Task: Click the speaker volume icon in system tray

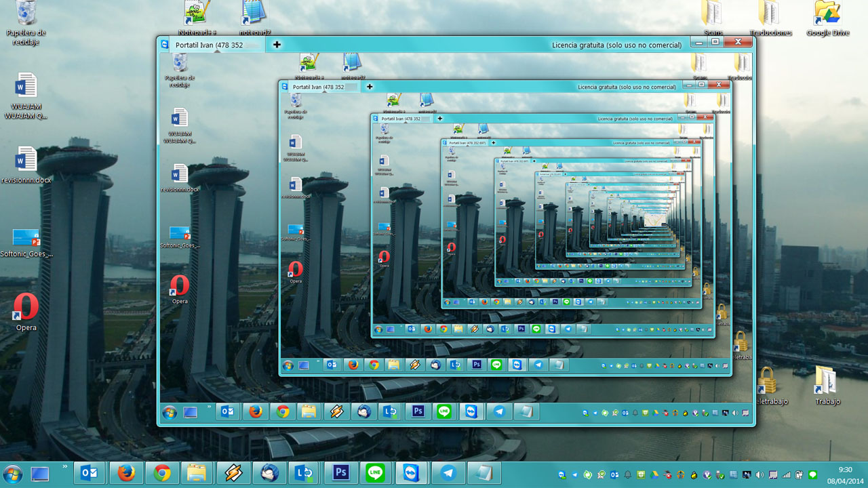Action: 759,474
